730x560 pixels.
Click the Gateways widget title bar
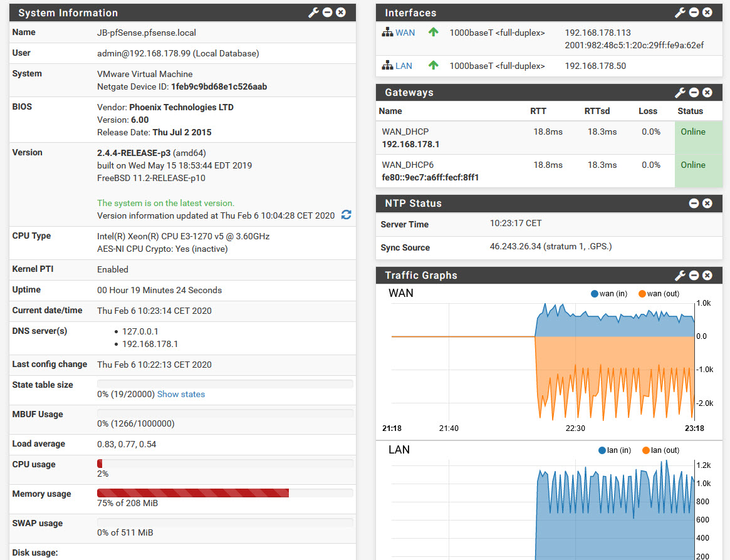pos(549,92)
